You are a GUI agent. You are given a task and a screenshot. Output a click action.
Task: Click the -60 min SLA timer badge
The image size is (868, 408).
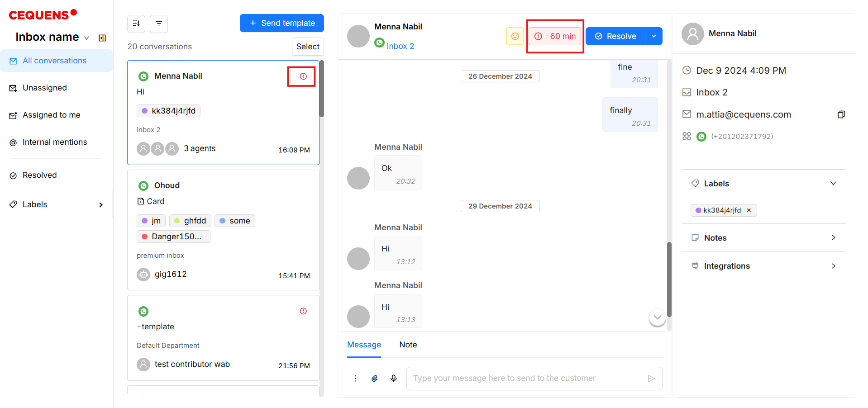pyautogui.click(x=555, y=36)
